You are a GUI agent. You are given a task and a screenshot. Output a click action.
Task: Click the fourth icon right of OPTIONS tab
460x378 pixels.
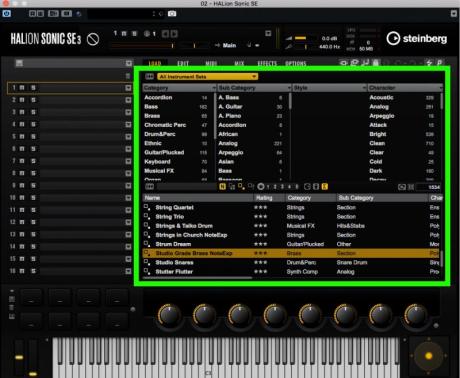376,63
